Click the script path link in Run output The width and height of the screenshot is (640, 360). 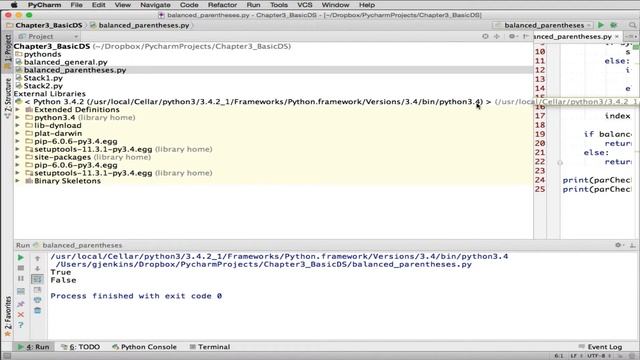[264, 264]
